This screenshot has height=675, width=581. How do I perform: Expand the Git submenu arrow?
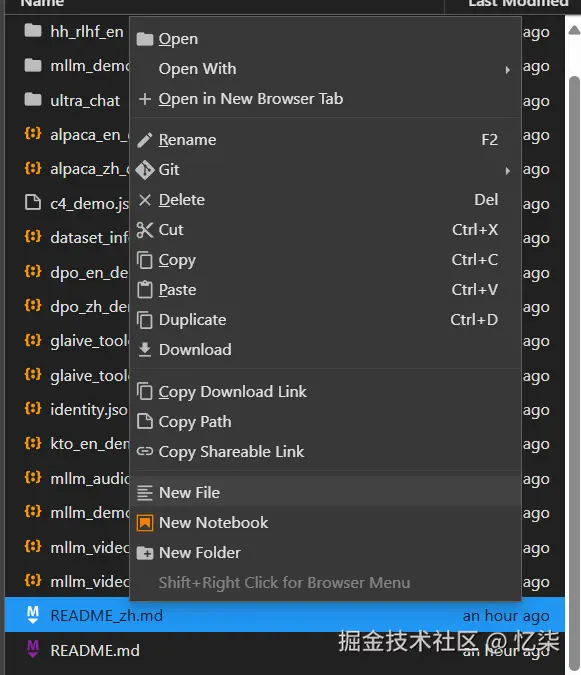pos(508,170)
